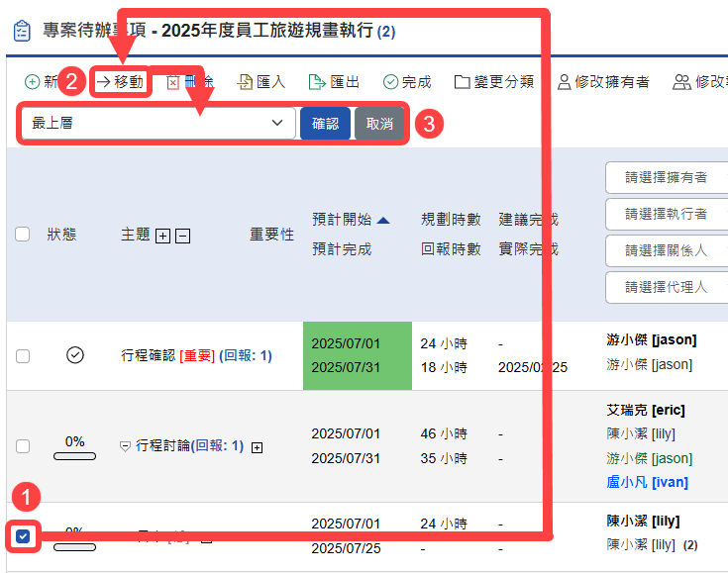The image size is (728, 573).
Task: Click the 2025/07/25 planned finish date
Action: point(346,548)
